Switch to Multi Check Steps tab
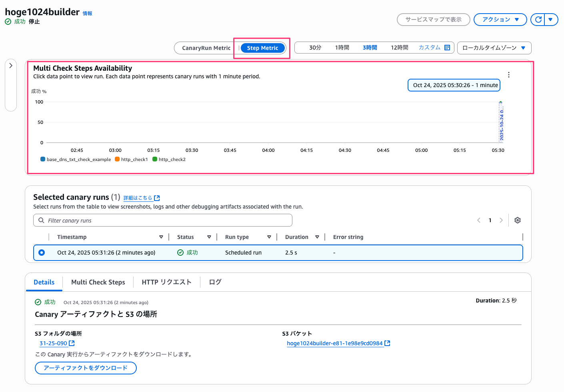564x392 pixels. (x=98, y=282)
